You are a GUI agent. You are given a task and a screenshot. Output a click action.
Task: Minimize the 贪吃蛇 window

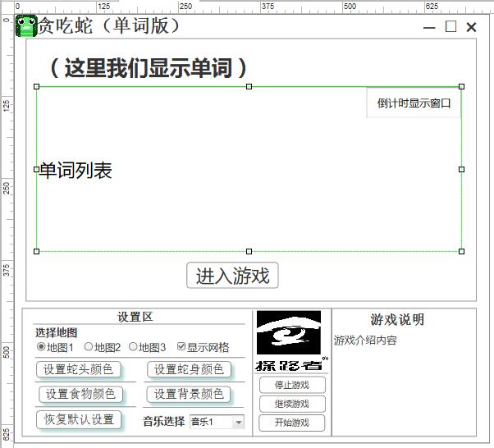tap(429, 28)
